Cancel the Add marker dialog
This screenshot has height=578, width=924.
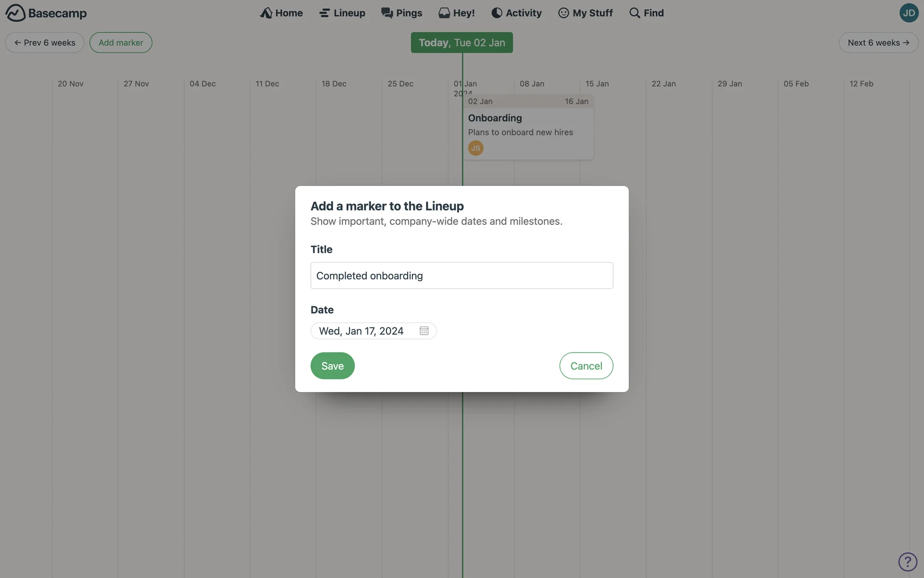pos(586,366)
